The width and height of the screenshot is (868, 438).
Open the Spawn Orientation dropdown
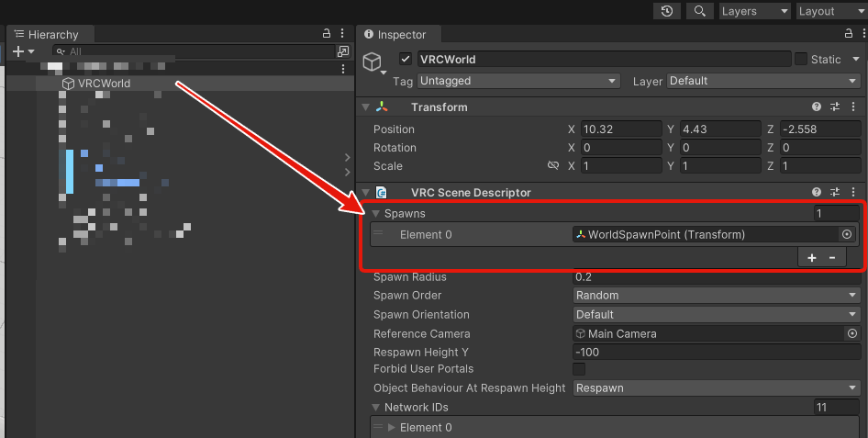(x=717, y=315)
